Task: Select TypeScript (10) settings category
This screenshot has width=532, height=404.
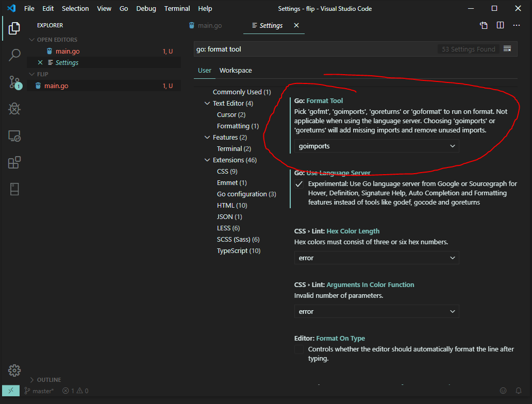Action: click(239, 251)
